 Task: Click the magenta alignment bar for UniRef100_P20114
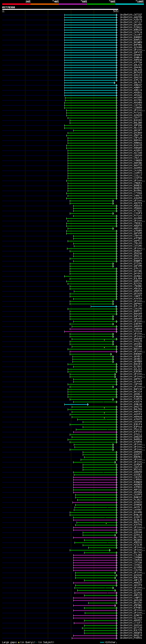click(x=91, y=331)
